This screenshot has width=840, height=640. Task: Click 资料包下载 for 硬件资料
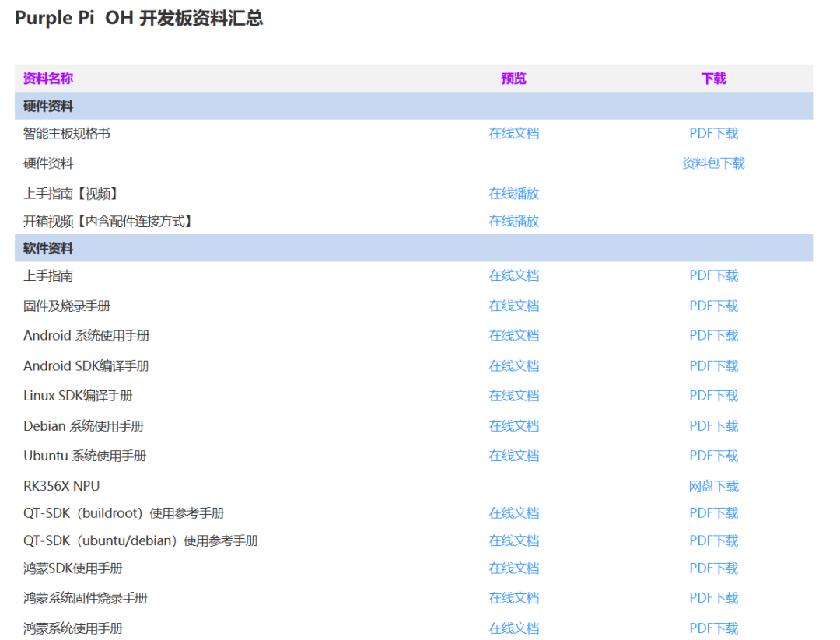coord(713,163)
